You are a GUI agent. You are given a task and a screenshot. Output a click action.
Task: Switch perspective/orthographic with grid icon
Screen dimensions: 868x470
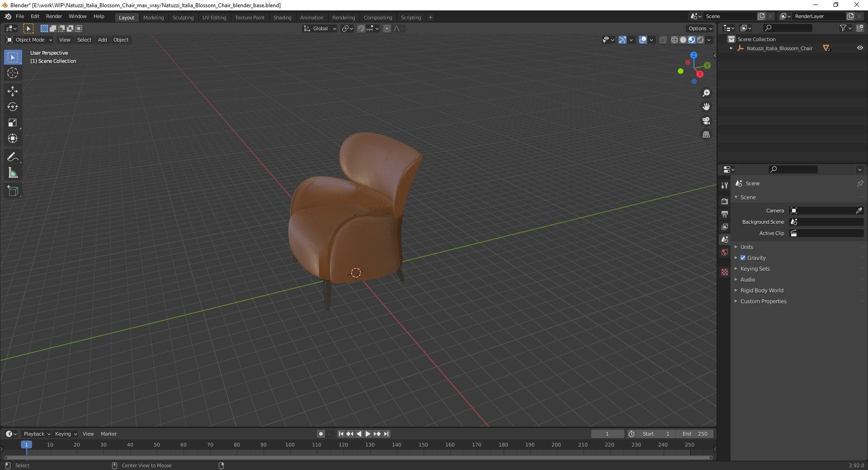[x=706, y=135]
